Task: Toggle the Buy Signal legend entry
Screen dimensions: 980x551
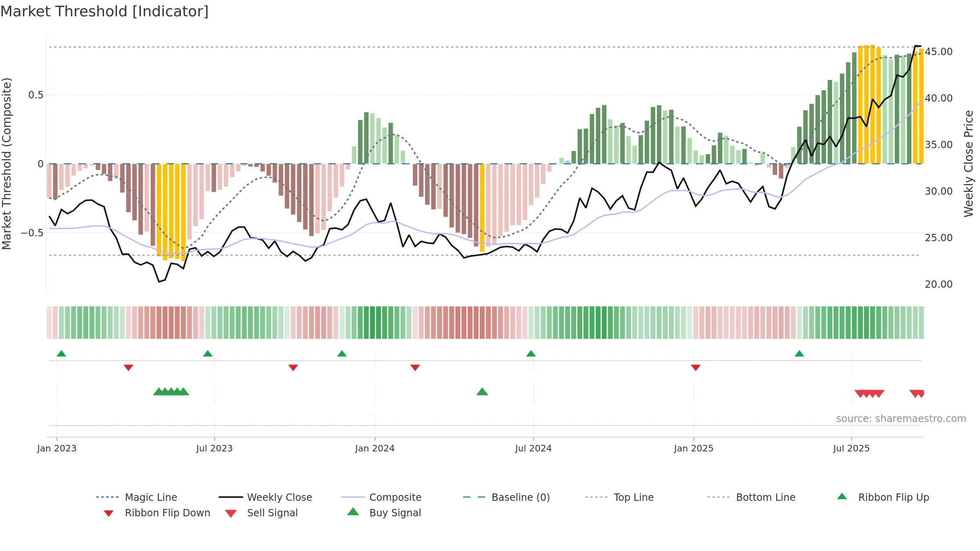Action: point(384,513)
